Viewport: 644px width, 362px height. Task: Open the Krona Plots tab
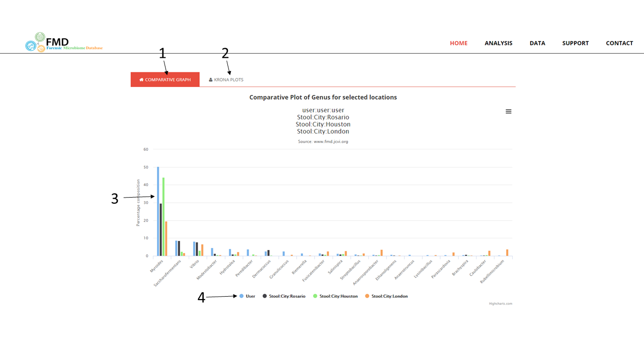point(226,79)
